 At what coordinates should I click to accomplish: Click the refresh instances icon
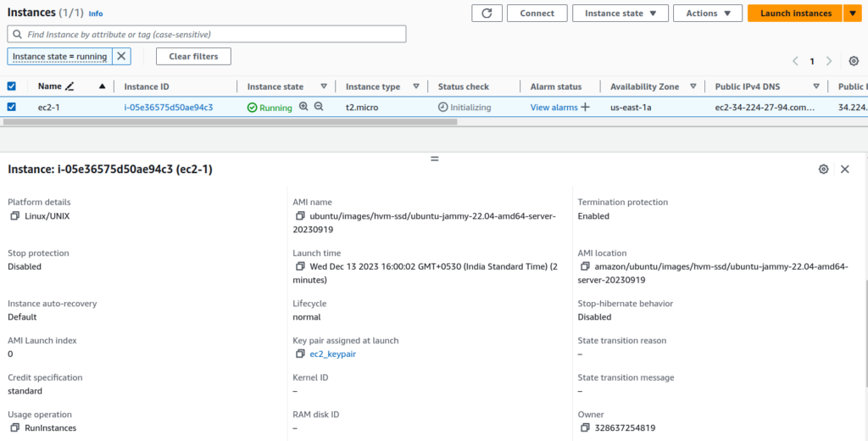pyautogui.click(x=486, y=14)
